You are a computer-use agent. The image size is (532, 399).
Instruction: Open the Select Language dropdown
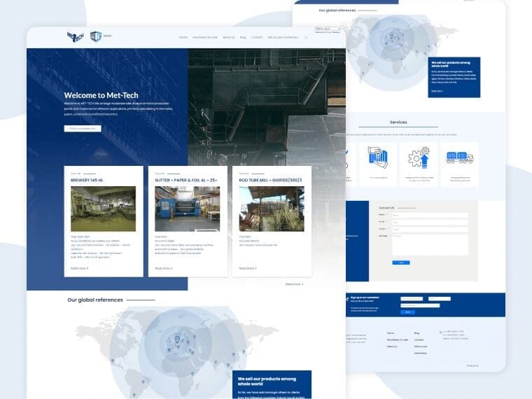pos(328,29)
